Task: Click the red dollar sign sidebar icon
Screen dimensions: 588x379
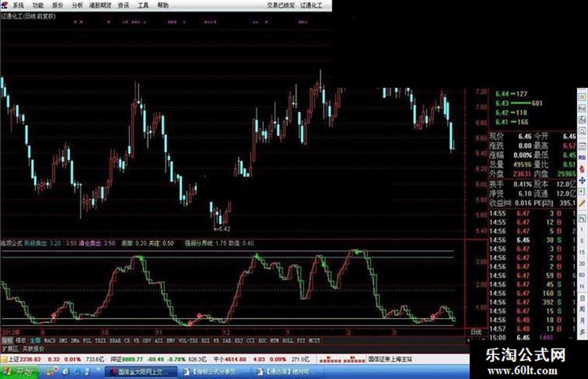Action: [582, 169]
